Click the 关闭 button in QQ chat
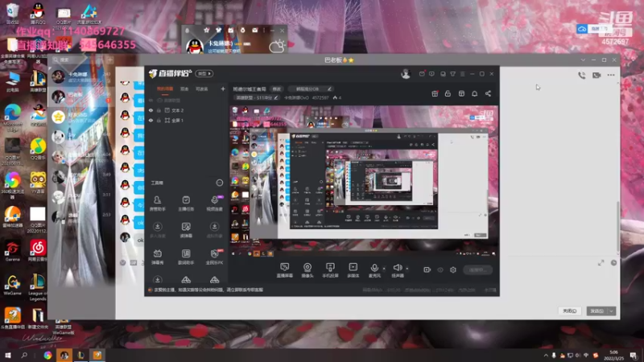Viewport: 644px width, 362px height. pos(569,311)
